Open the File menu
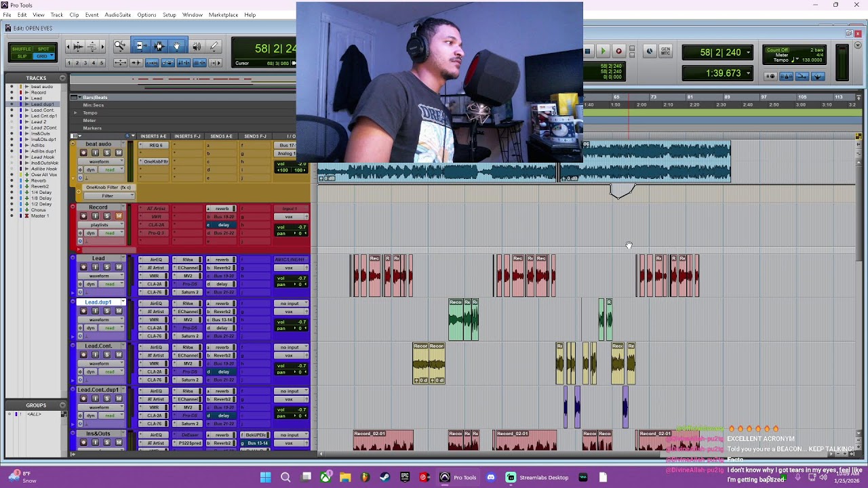The image size is (868, 488). click(x=7, y=15)
